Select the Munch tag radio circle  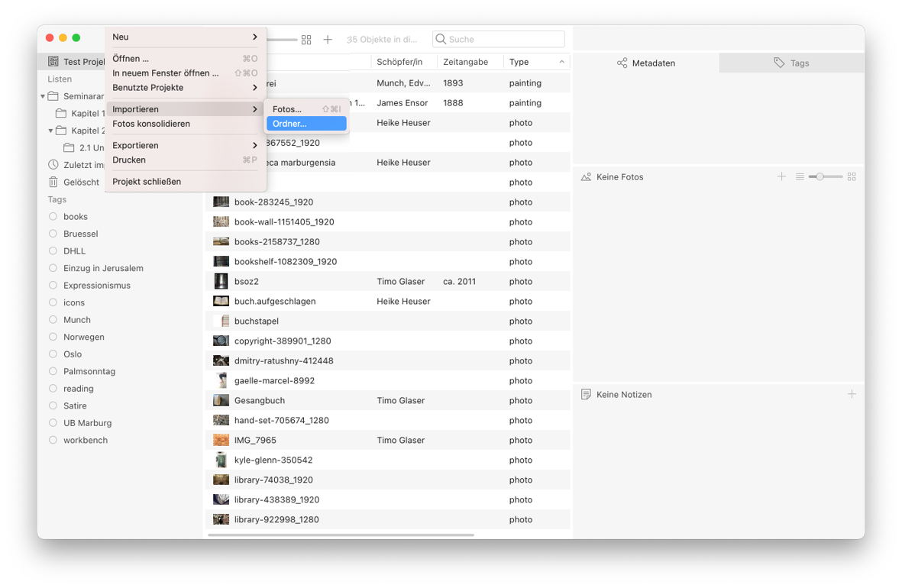pos(53,320)
